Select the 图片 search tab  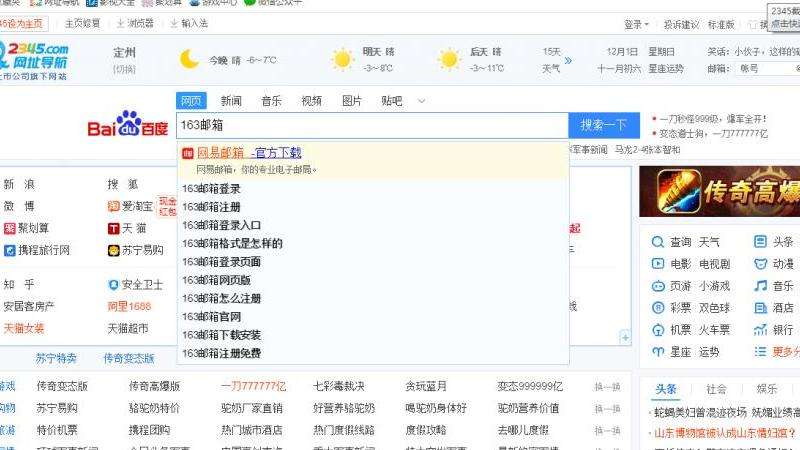coord(352,101)
